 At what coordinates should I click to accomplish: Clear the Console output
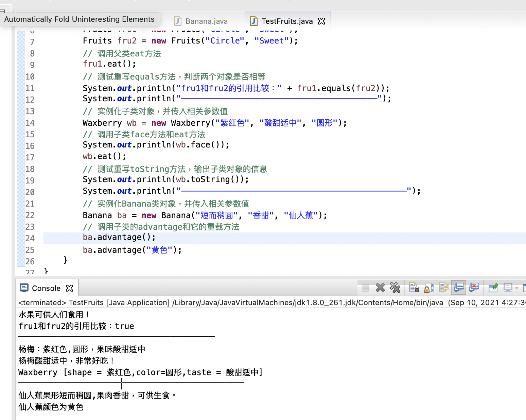pyautogui.click(x=414, y=288)
